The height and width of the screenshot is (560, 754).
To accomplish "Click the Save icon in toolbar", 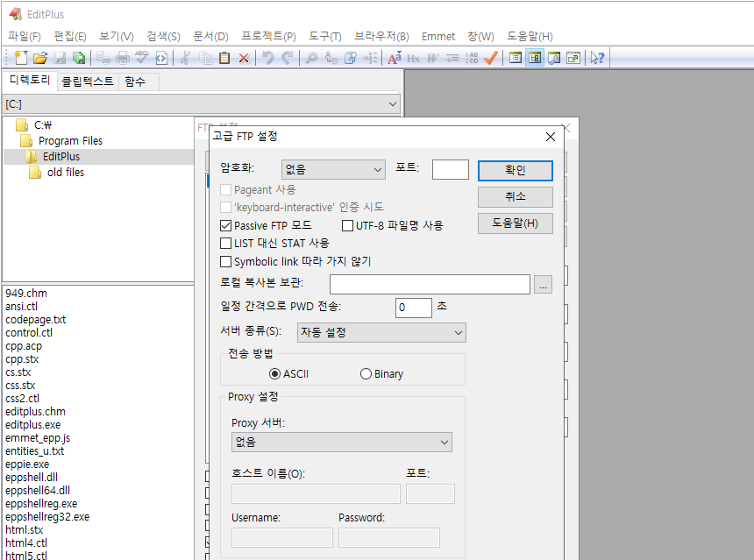I will pyautogui.click(x=60, y=58).
